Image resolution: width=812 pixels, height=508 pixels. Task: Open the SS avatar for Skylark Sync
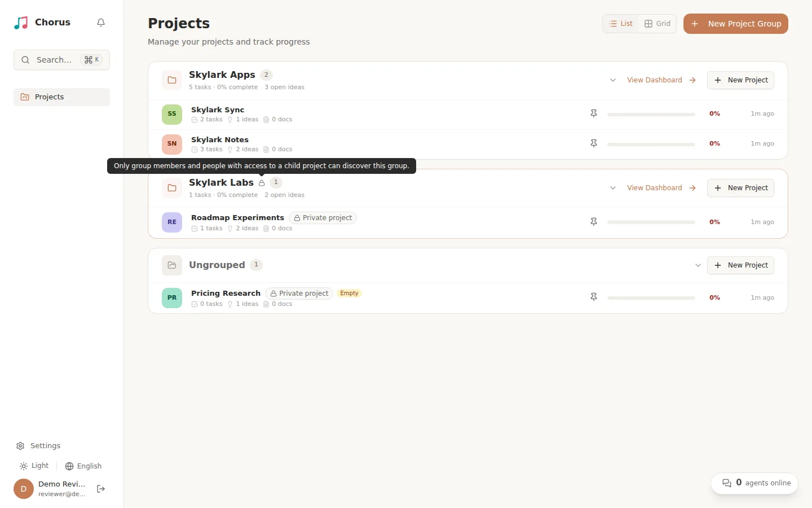[x=172, y=114]
